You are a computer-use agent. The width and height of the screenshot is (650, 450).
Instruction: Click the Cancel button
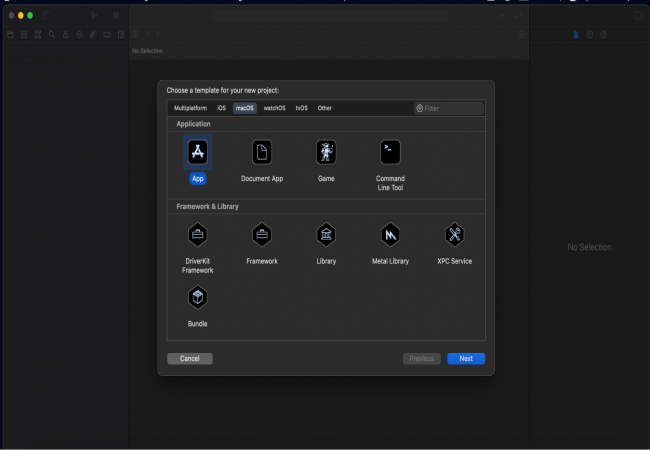tap(190, 358)
